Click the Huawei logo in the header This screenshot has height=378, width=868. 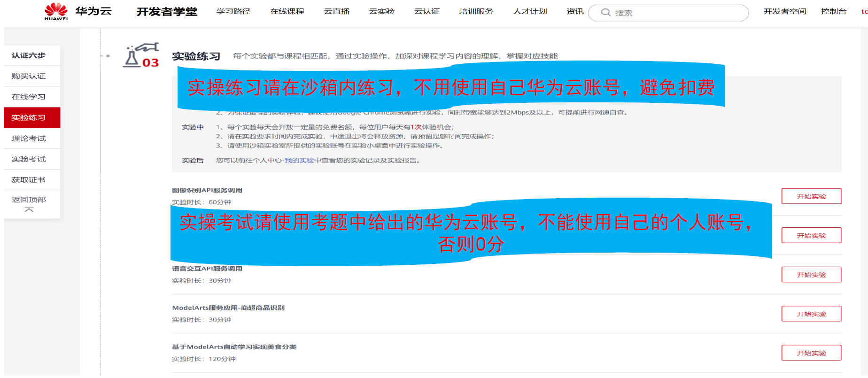56,11
